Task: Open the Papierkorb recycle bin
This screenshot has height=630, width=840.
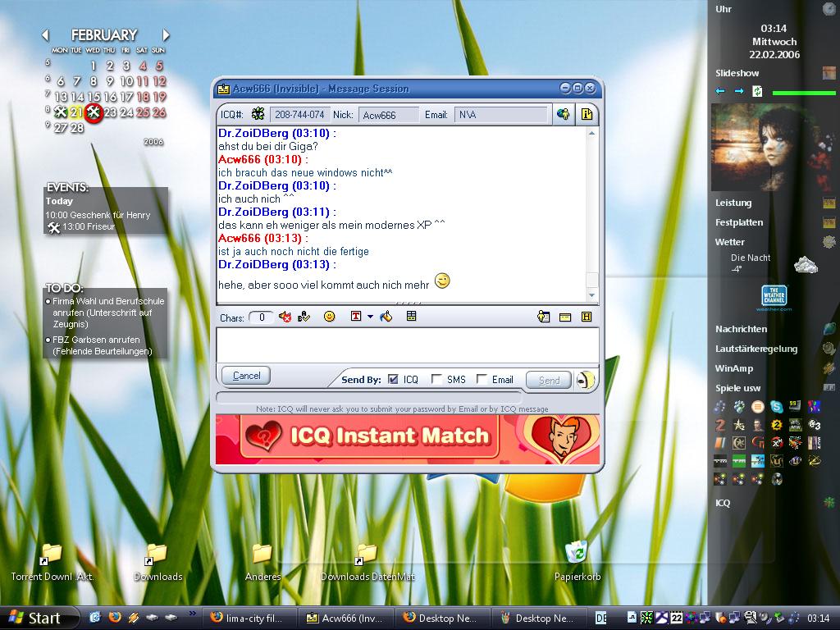Action: point(577,553)
